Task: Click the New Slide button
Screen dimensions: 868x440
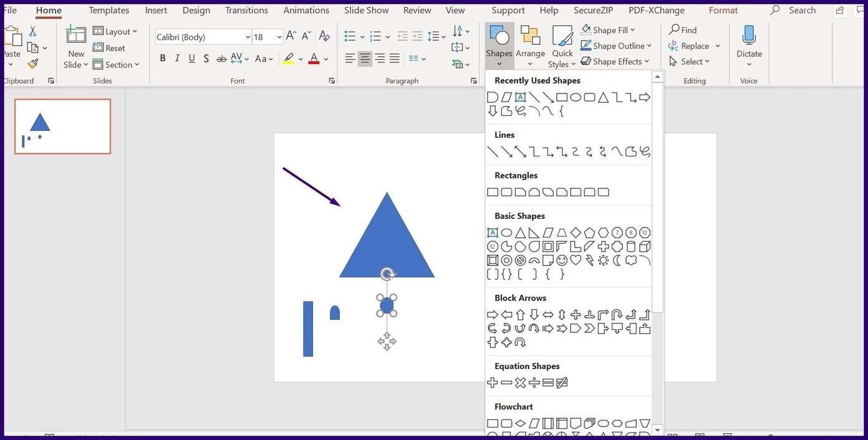Action: pos(76,47)
